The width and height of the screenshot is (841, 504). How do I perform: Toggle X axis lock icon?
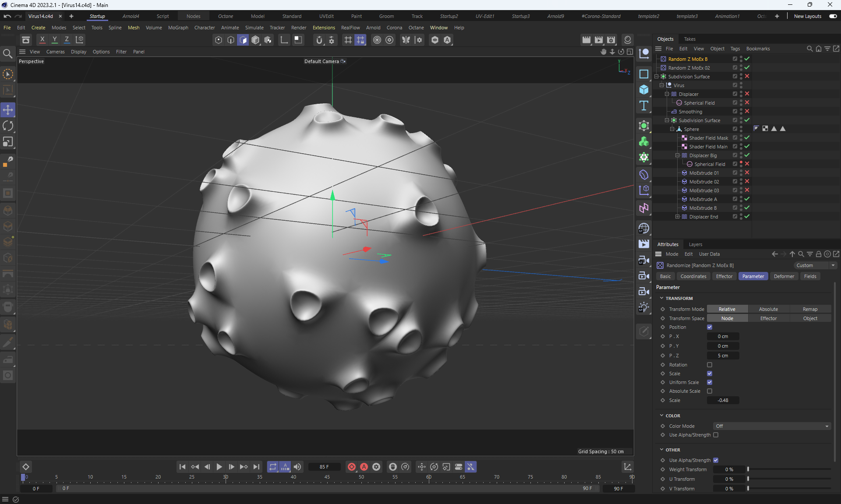(42, 40)
